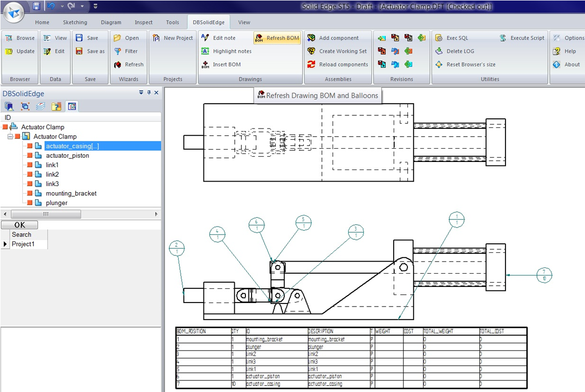
Task: Select link1 in the tree
Action: [52, 165]
